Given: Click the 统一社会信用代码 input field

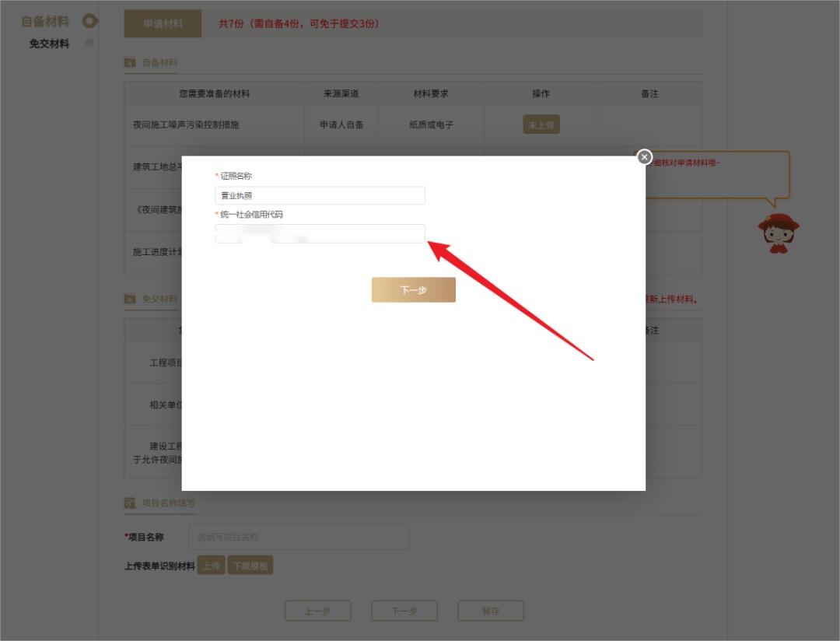Looking at the screenshot, I should coord(320,233).
